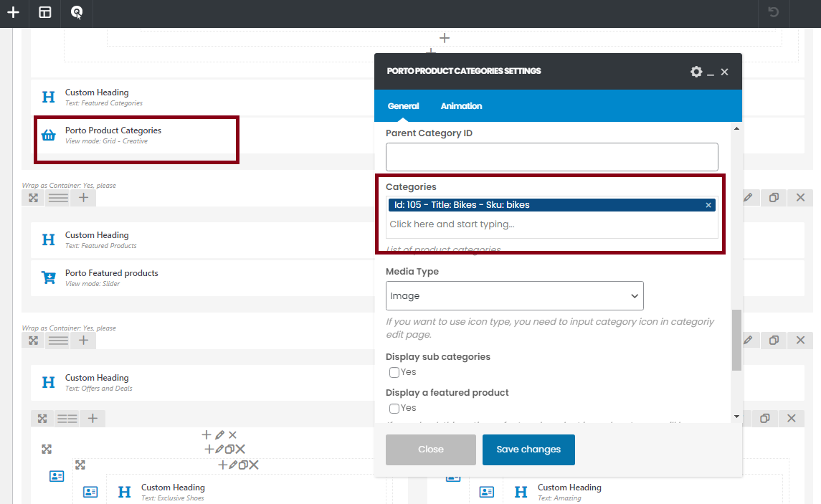
Task: Click the 'Id: 105 - Title: Bikes' tag
Action: tap(552, 205)
